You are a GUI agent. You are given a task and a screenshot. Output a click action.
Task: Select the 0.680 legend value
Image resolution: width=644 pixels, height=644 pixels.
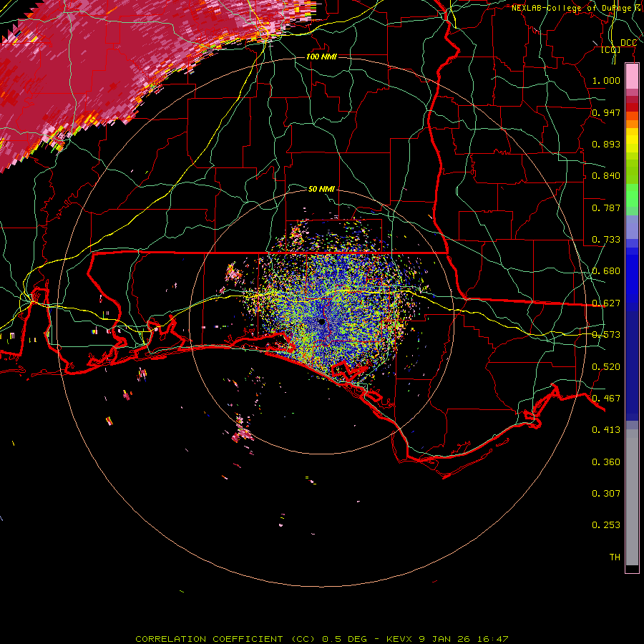[606, 271]
